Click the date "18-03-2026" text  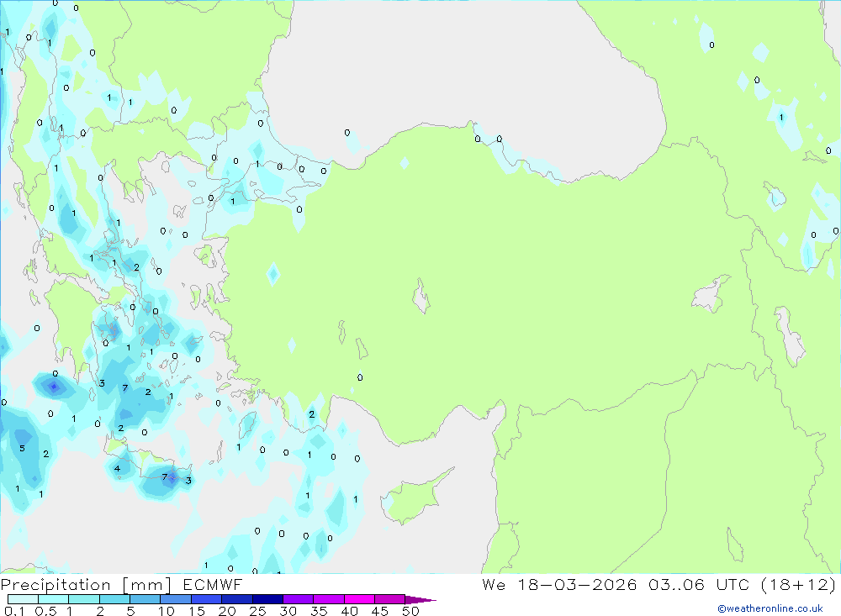[577, 584]
